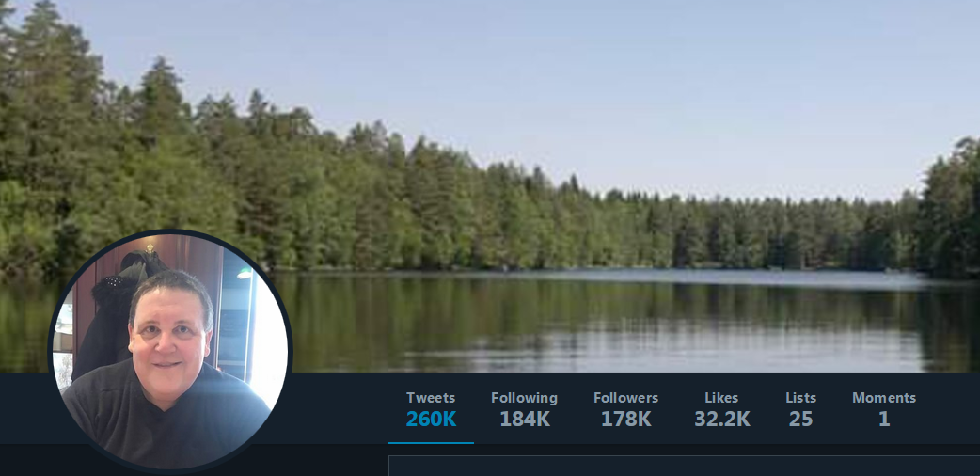Open the circular profile photo
Viewport: 980px width, 476px height.
[170, 351]
